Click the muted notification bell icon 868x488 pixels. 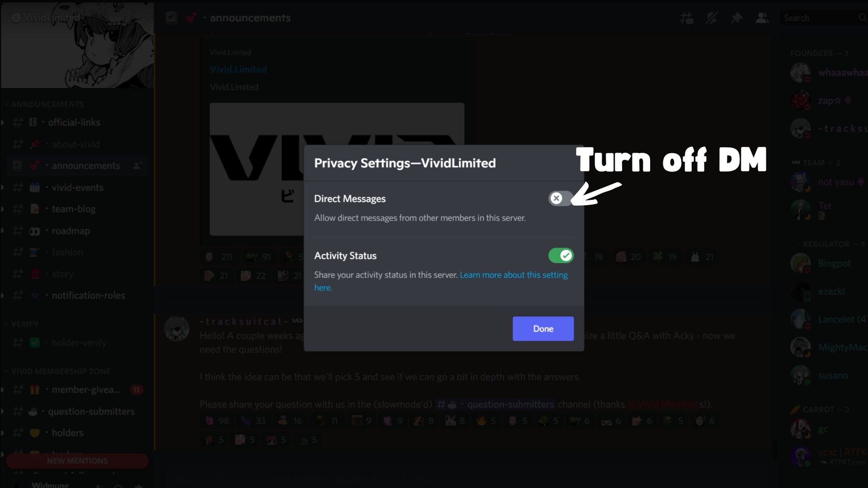point(712,18)
